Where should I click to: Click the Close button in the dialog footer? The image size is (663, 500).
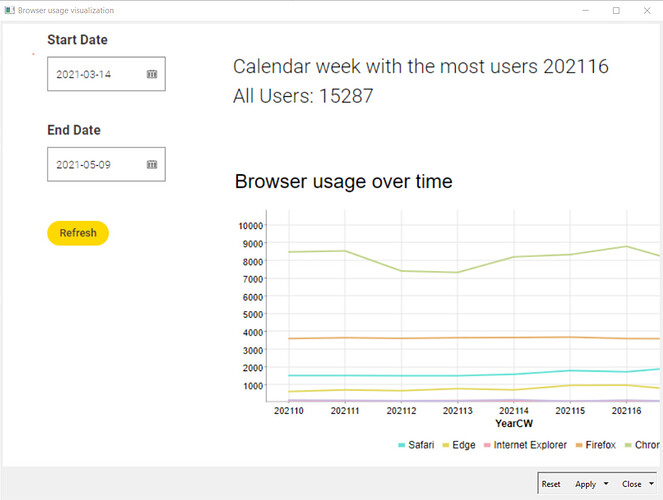click(632, 484)
